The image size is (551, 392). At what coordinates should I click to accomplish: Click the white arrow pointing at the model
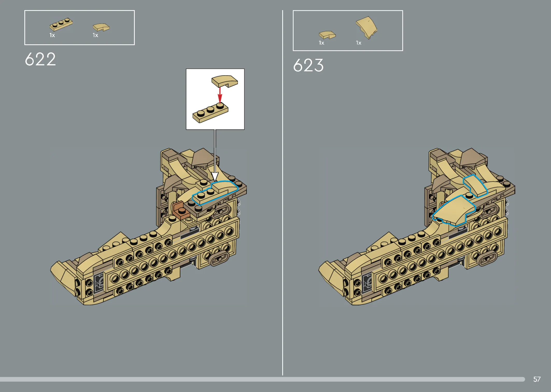(x=215, y=156)
